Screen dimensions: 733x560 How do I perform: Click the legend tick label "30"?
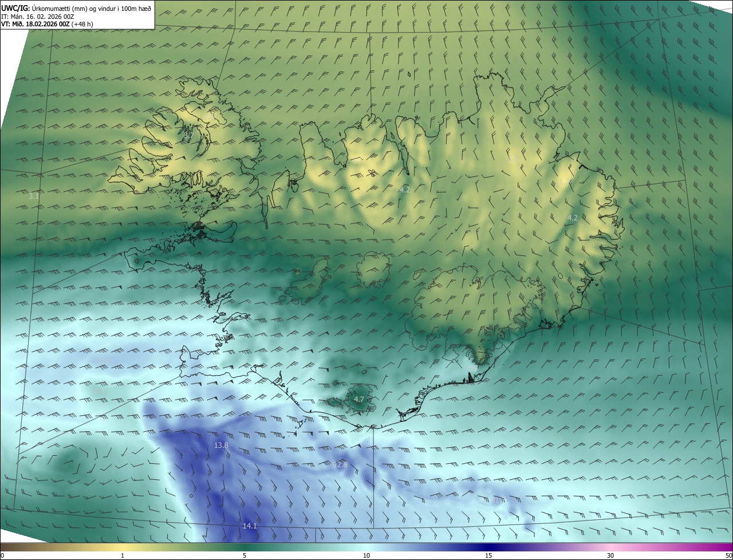pyautogui.click(x=610, y=555)
